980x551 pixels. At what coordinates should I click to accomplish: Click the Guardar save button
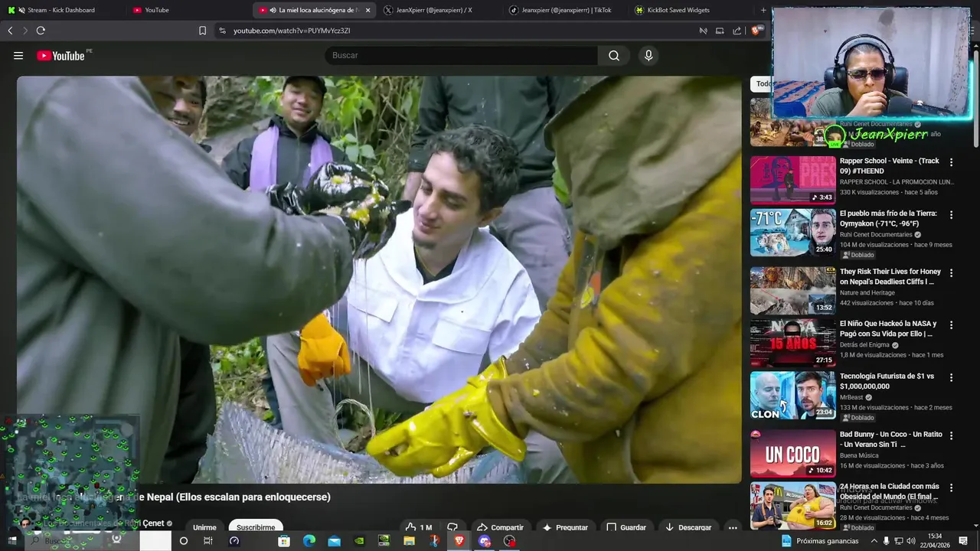pyautogui.click(x=626, y=527)
